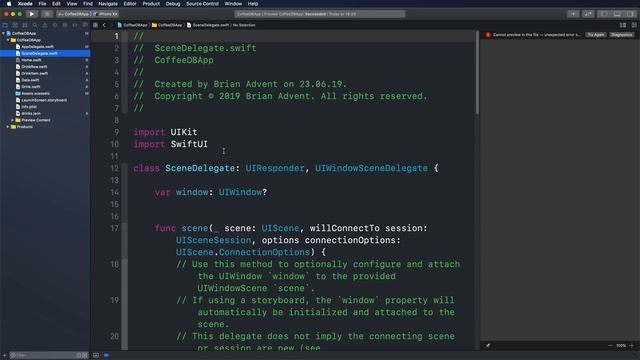The height and width of the screenshot is (360, 640).
Task: Open the Breakpoint navigator icon
Action: click(x=75, y=25)
